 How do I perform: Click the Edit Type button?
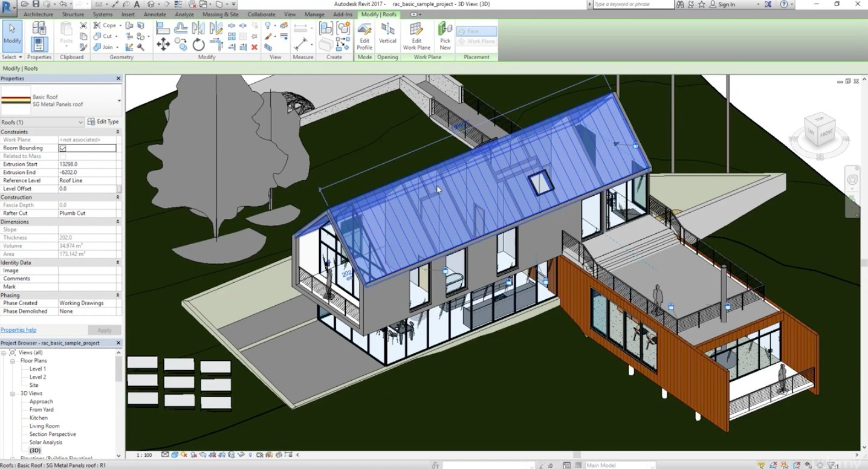tap(103, 121)
